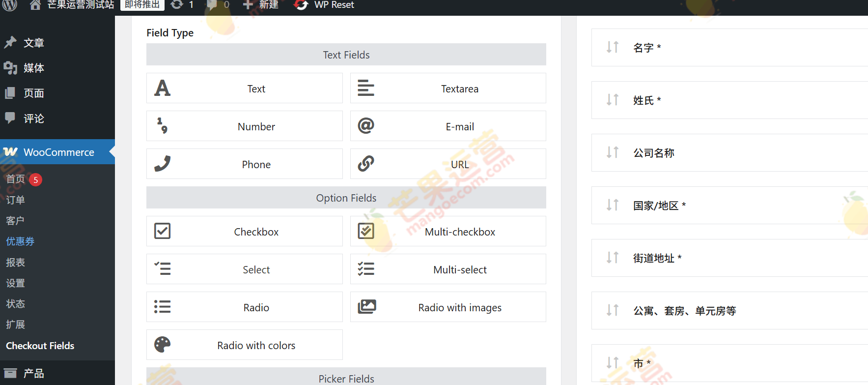Image resolution: width=868 pixels, height=385 pixels.
Task: Click the palette Radio with colors icon
Action: 163,344
